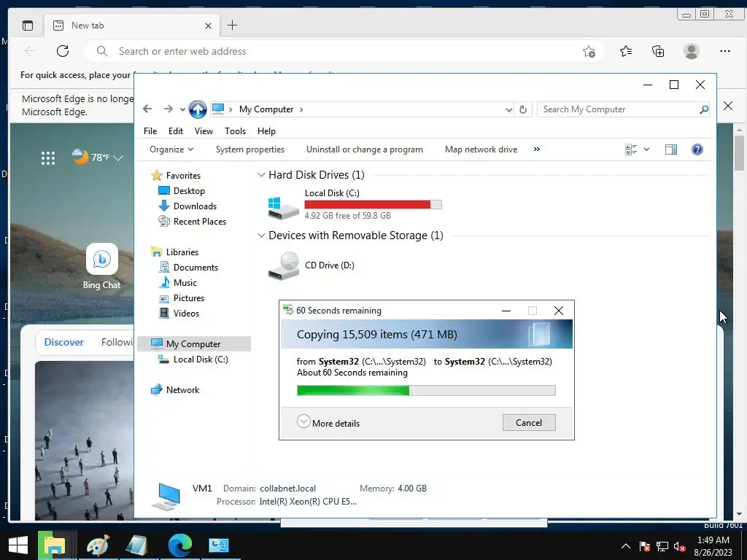747x560 pixels.
Task: Cancel the System32 copy operation
Action: pos(529,422)
